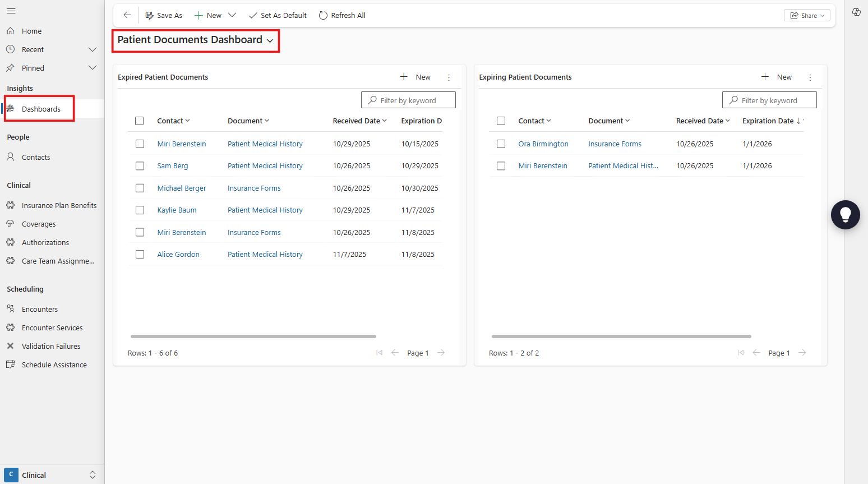Open more options for Expired Patient Documents
The image size is (868, 484).
449,77
